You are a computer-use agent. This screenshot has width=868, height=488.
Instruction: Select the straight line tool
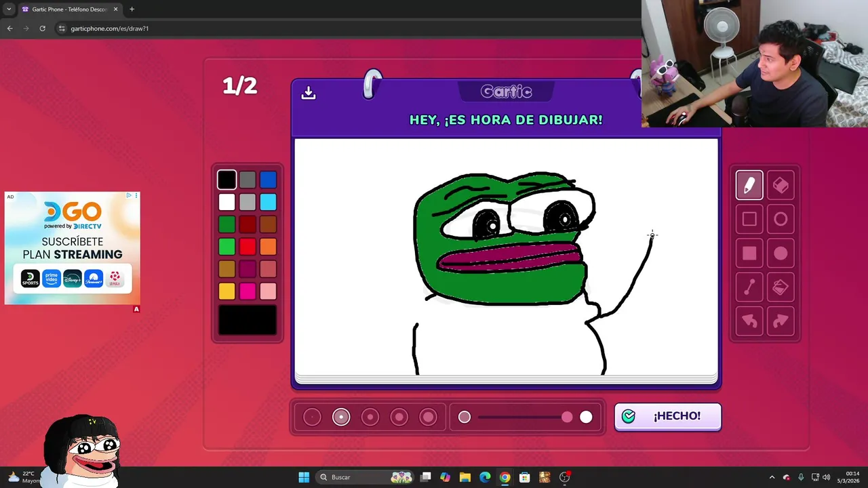[749, 287]
